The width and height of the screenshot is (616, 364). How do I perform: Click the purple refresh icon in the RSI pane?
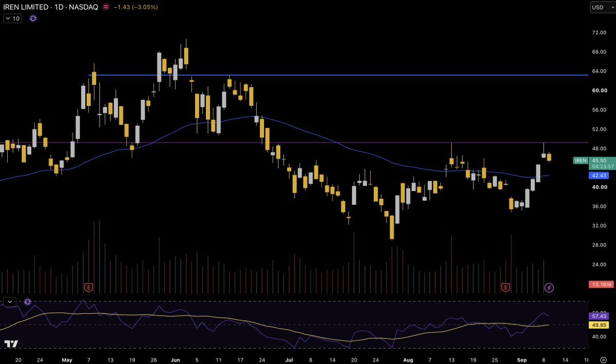click(28, 302)
